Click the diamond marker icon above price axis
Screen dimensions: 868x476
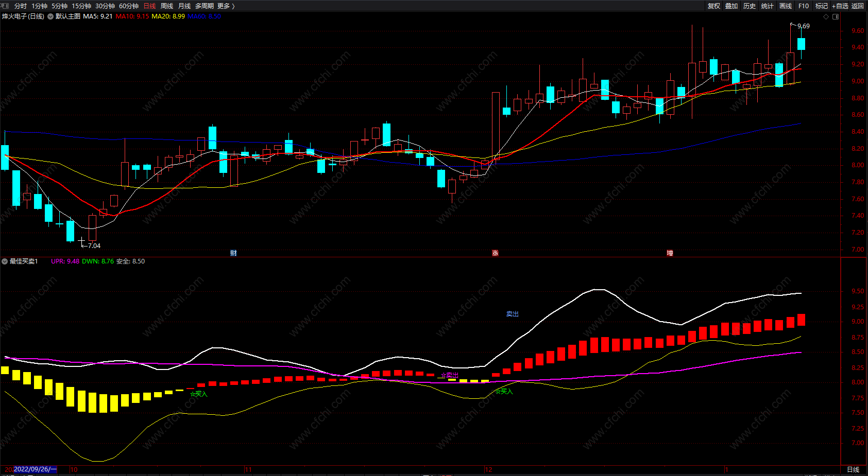826,16
